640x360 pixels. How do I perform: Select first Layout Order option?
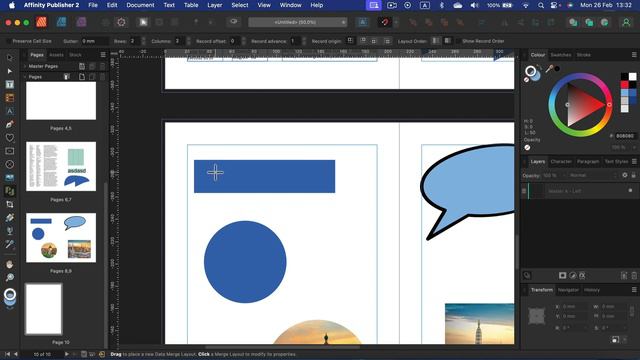(436, 41)
